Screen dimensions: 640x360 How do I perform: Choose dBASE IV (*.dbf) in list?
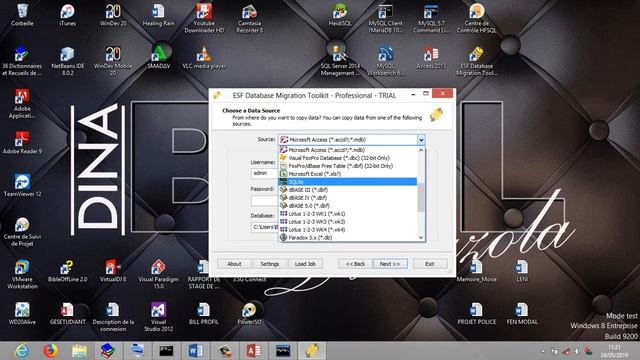click(x=348, y=198)
